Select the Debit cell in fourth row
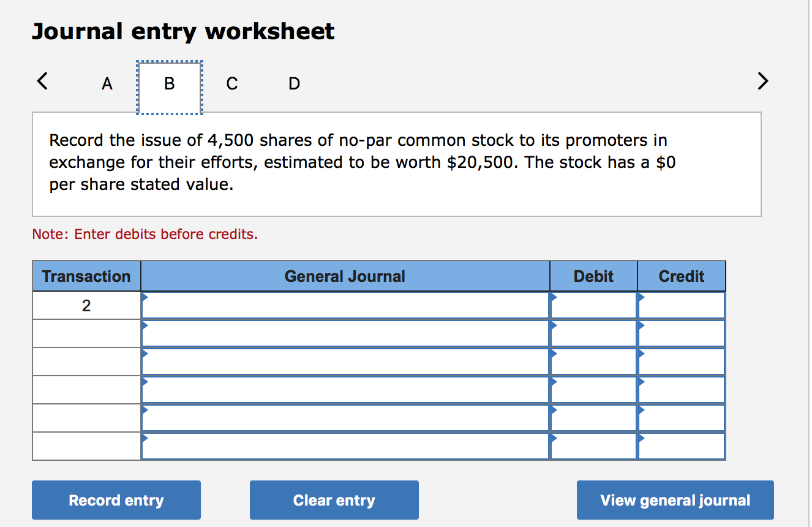This screenshot has height=527, width=812. pos(593,390)
